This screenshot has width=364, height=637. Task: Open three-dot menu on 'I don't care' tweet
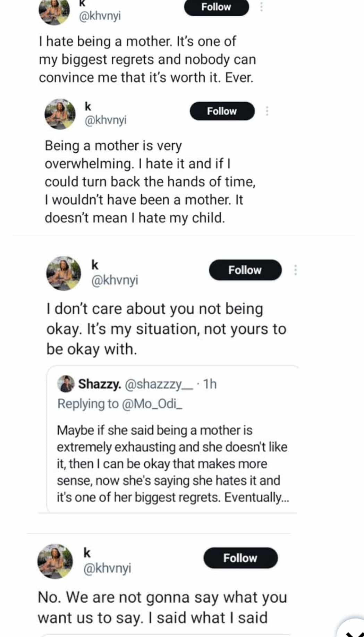point(295,270)
